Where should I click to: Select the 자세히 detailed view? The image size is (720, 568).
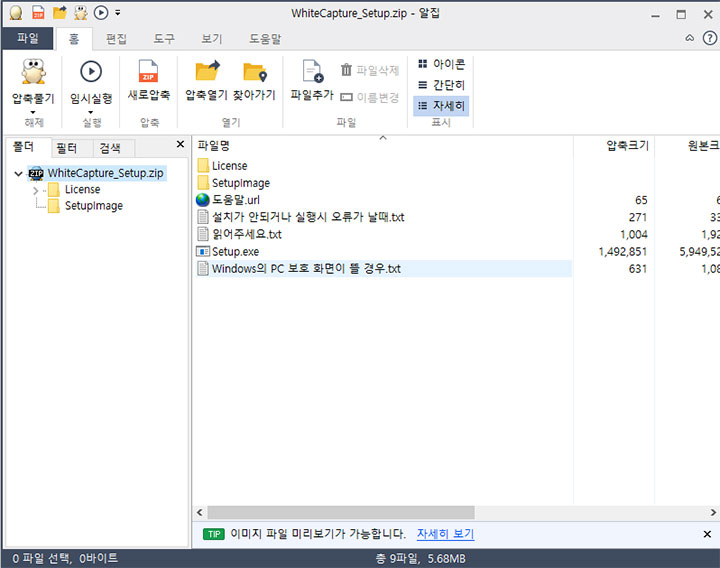click(441, 106)
